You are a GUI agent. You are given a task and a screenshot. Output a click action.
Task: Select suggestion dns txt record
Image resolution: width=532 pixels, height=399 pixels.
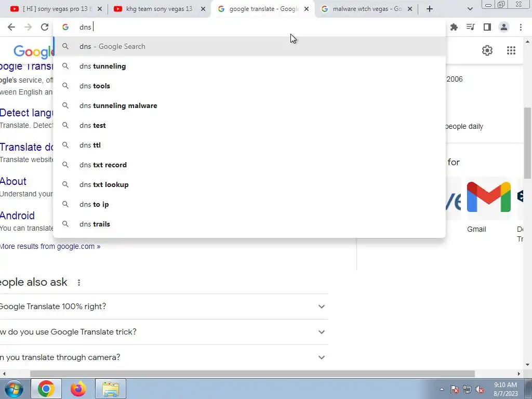pyautogui.click(x=249, y=165)
